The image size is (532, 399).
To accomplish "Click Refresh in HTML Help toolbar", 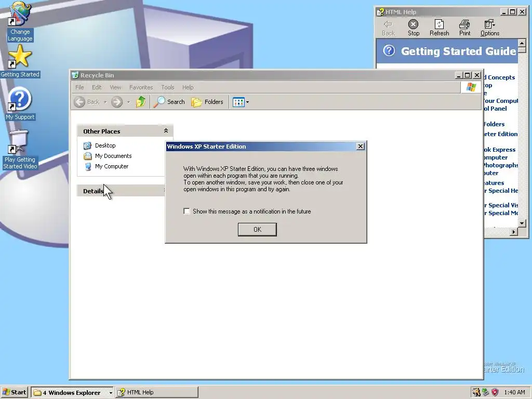I will 439,28.
